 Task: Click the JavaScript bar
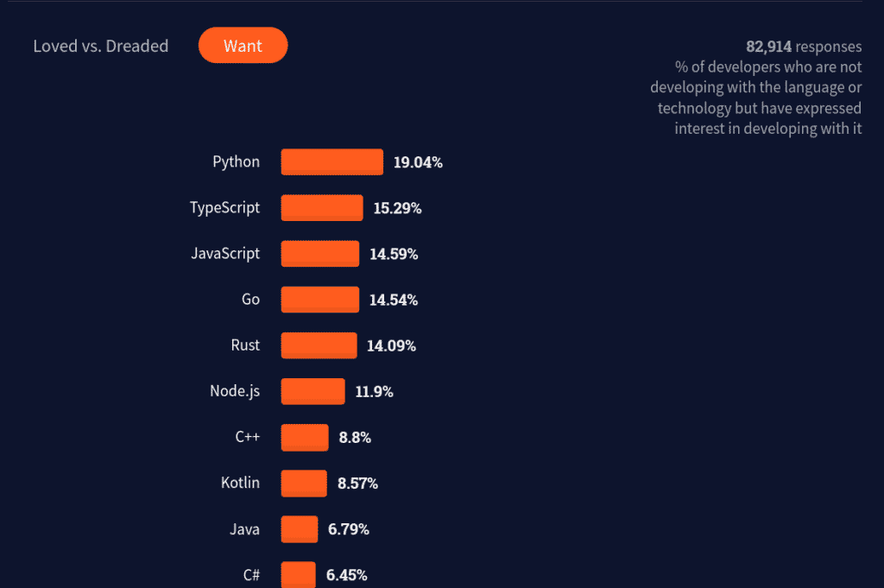(319, 253)
